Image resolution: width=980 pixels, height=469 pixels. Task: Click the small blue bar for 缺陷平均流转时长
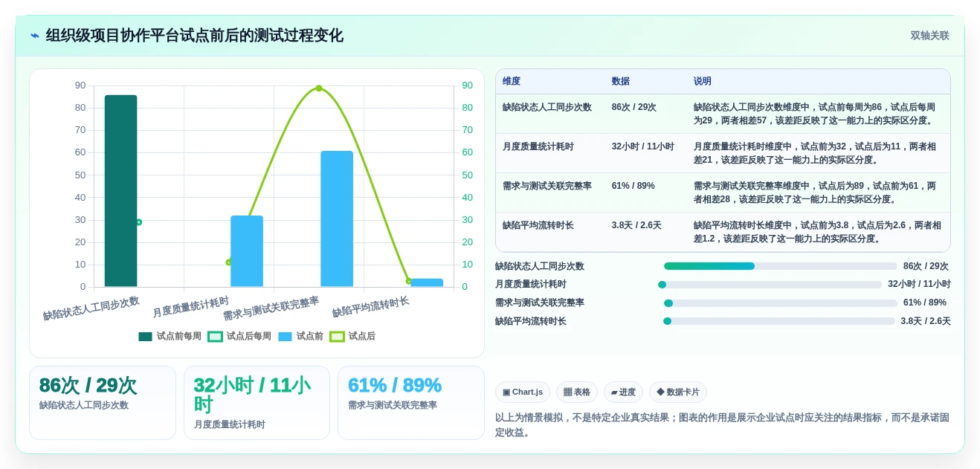point(427,282)
